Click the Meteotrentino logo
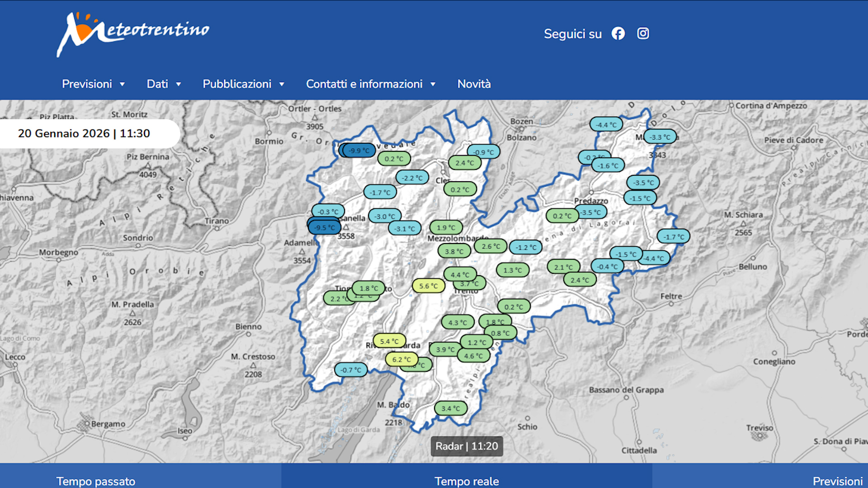 pos(133,34)
